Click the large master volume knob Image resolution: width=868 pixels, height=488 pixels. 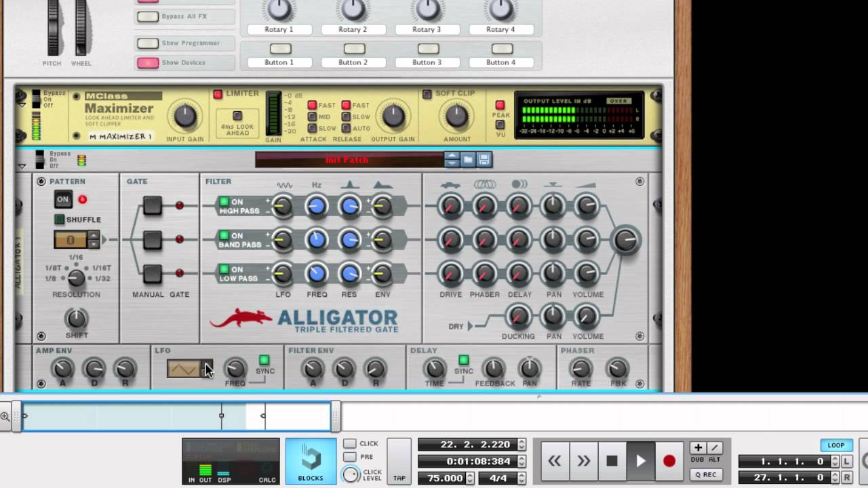625,240
